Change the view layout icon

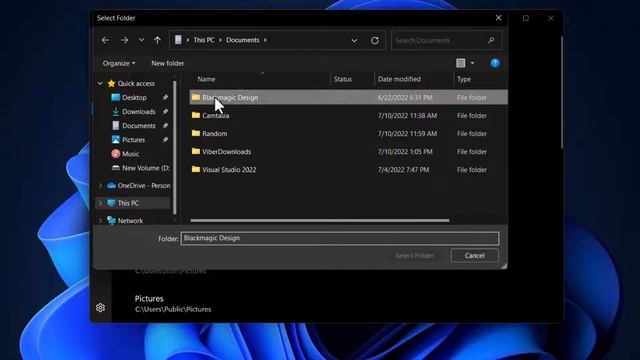tap(460, 63)
